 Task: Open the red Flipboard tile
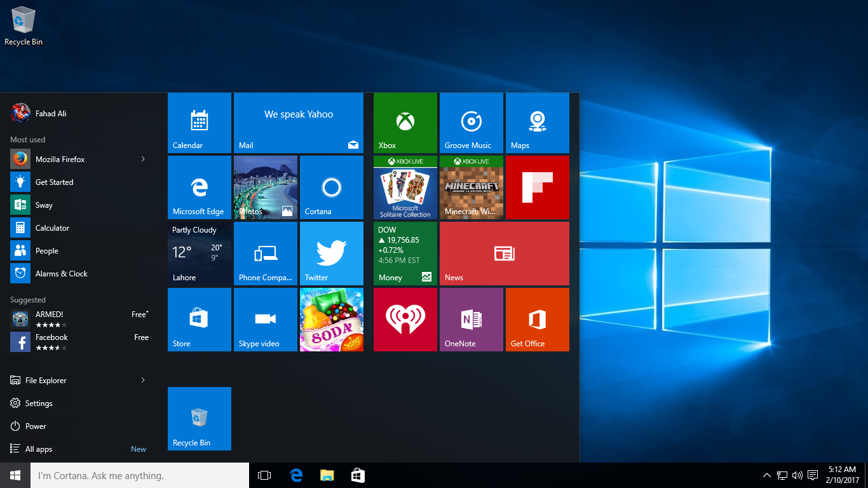click(x=538, y=187)
